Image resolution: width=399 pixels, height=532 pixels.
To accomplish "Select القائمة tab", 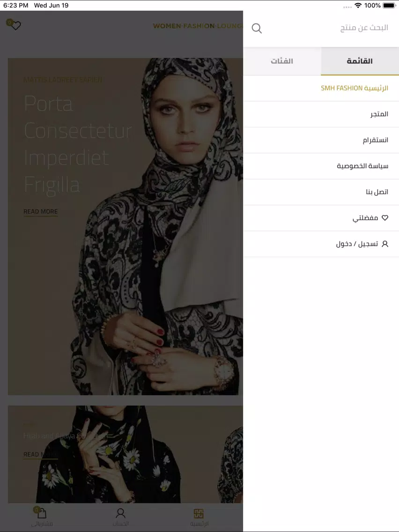I will coord(360,61).
